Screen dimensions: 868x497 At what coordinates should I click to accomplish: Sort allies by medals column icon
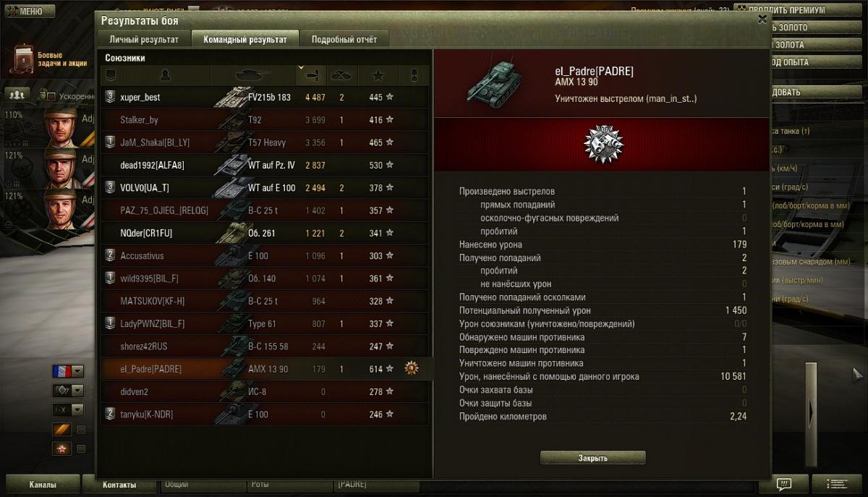point(414,75)
